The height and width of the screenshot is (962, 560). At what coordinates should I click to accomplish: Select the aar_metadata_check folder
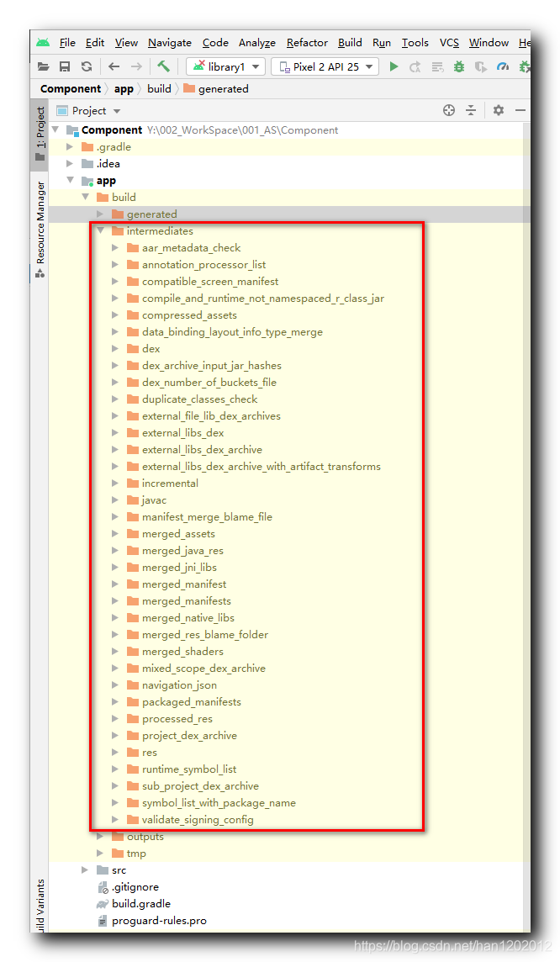pos(192,248)
